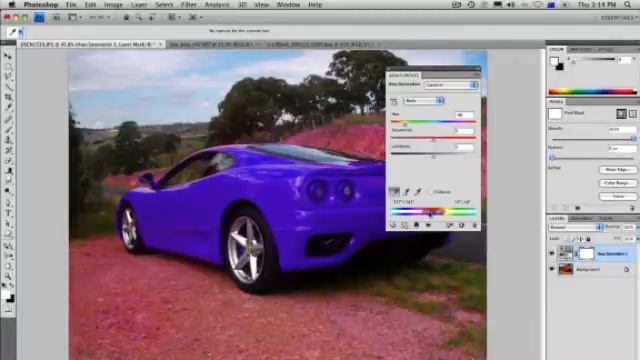
Task: Open the Hue/Saturation preset dropdown
Action: point(451,85)
